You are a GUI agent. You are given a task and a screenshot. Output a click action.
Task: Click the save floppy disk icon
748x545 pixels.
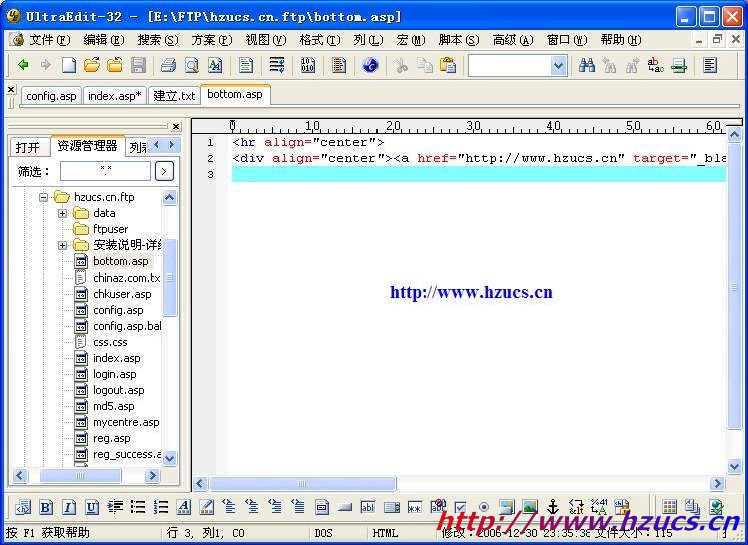pos(138,65)
